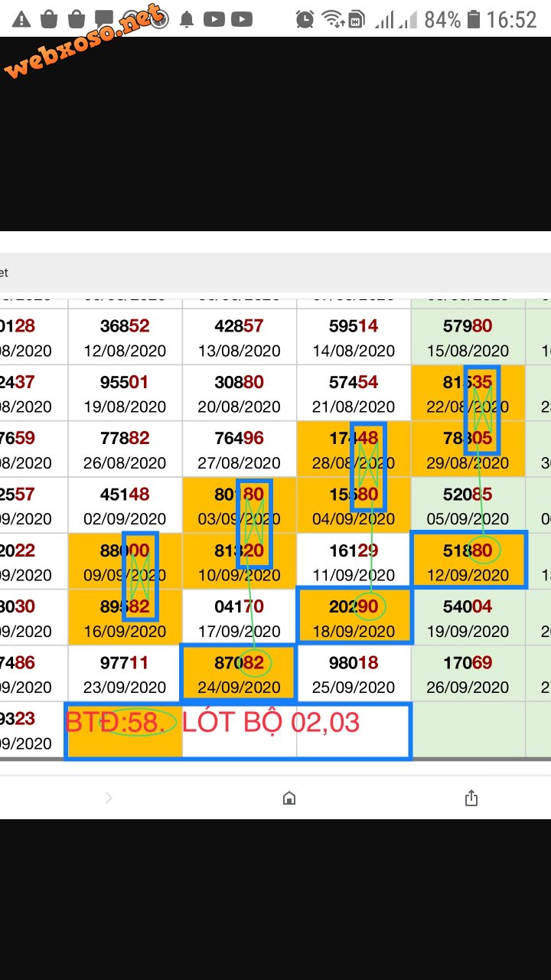
Task: Select date 05/09/2020
Action: pyautogui.click(x=468, y=519)
